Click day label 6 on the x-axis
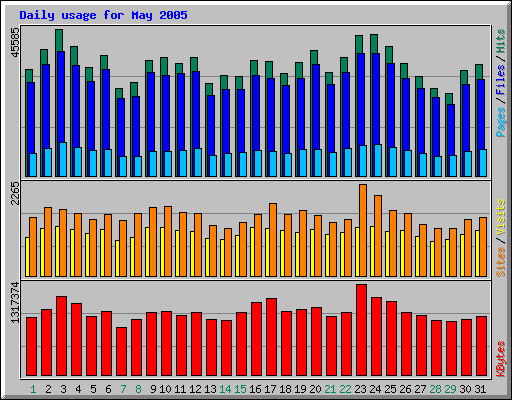This screenshot has width=512, height=400. 108,389
